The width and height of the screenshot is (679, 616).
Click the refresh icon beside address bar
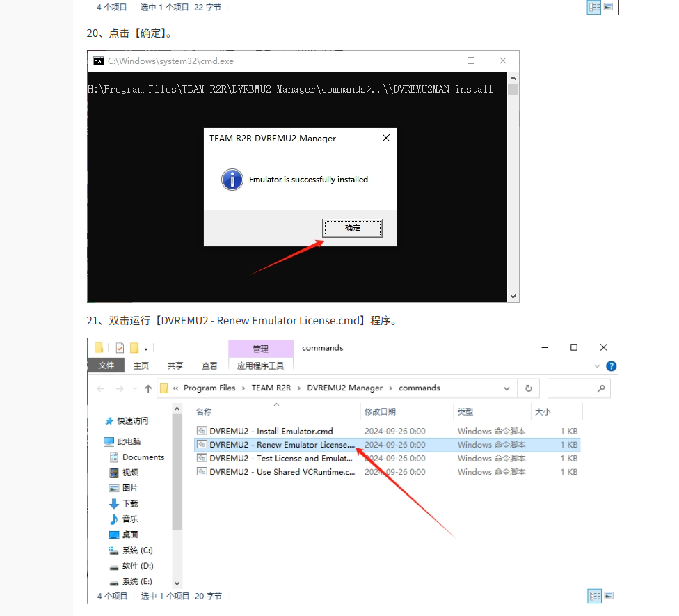click(x=529, y=388)
